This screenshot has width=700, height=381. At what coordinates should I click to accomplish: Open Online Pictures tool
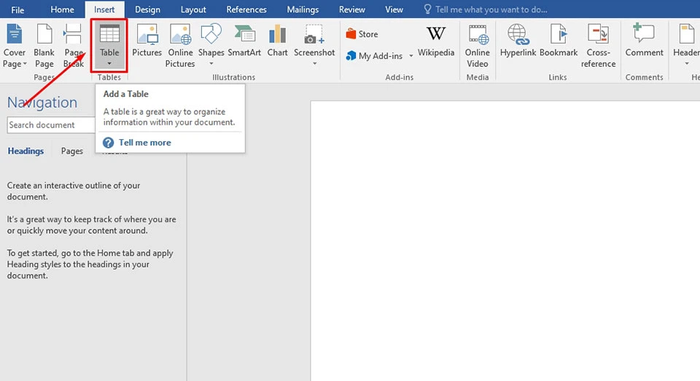click(x=180, y=46)
